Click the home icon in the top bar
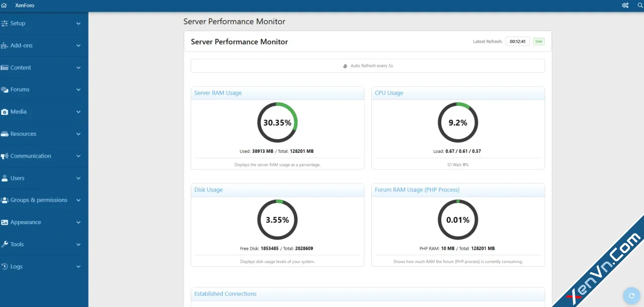644x307 pixels. tap(5, 5)
